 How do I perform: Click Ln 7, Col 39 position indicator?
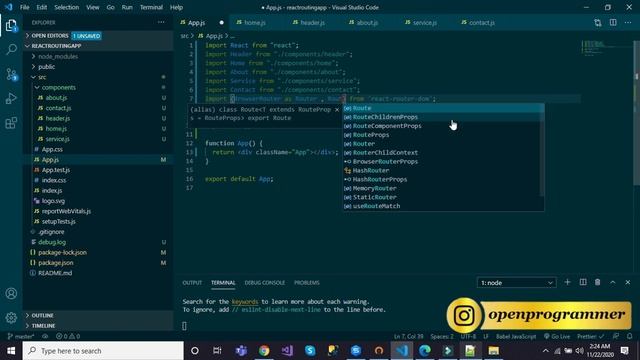point(408,336)
